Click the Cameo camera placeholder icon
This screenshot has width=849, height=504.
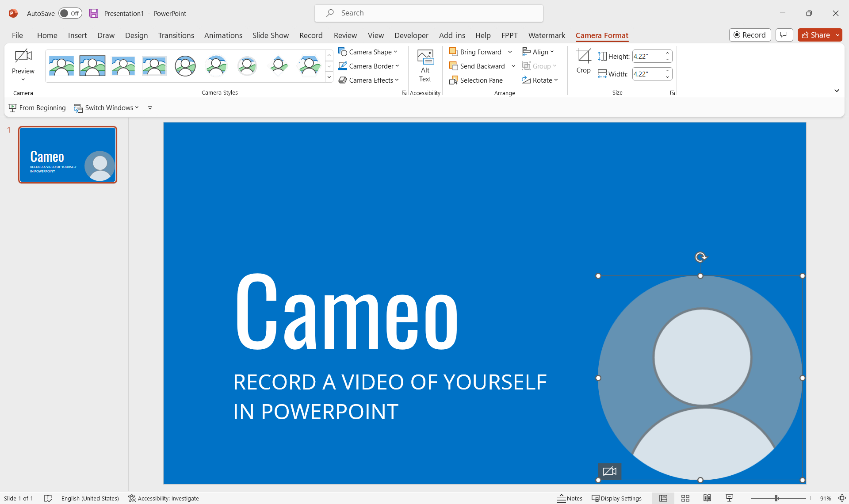pos(611,472)
